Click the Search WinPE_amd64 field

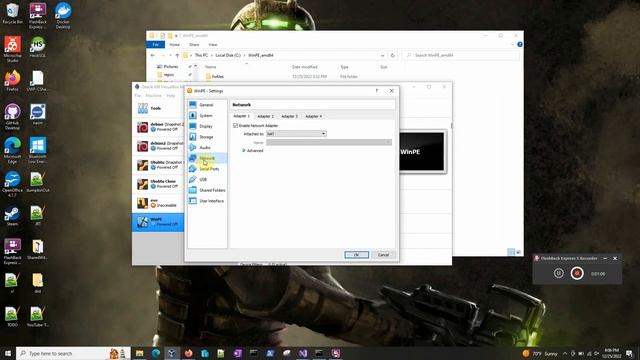pyautogui.click(x=461, y=55)
